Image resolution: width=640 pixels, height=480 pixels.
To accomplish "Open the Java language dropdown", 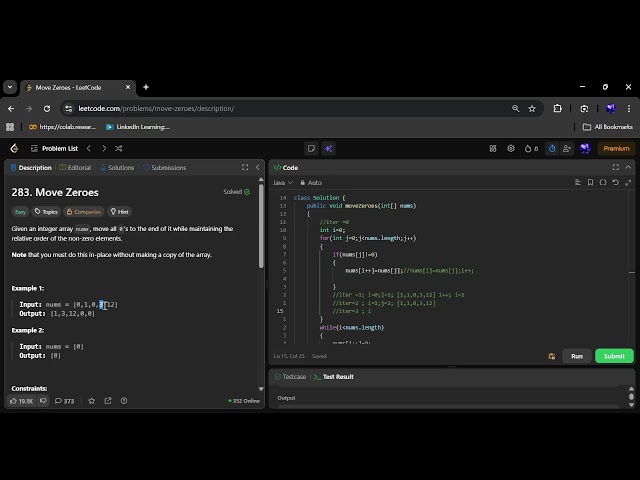I will 282,183.
